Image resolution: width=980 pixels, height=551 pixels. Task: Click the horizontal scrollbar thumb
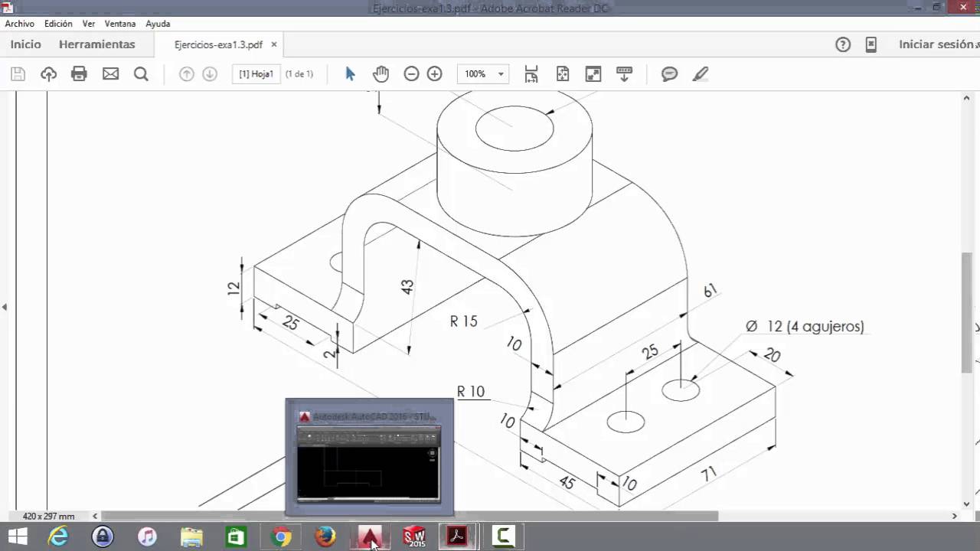tap(410, 516)
